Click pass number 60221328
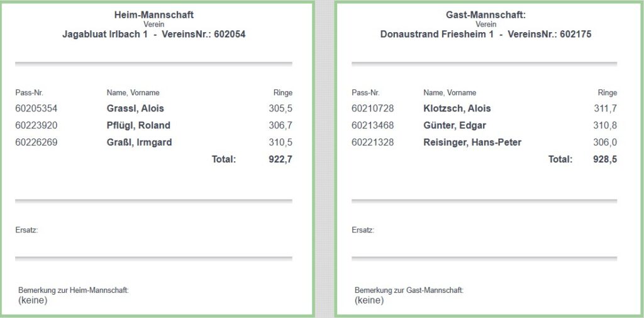The height and width of the screenshot is (318, 644). pos(373,142)
